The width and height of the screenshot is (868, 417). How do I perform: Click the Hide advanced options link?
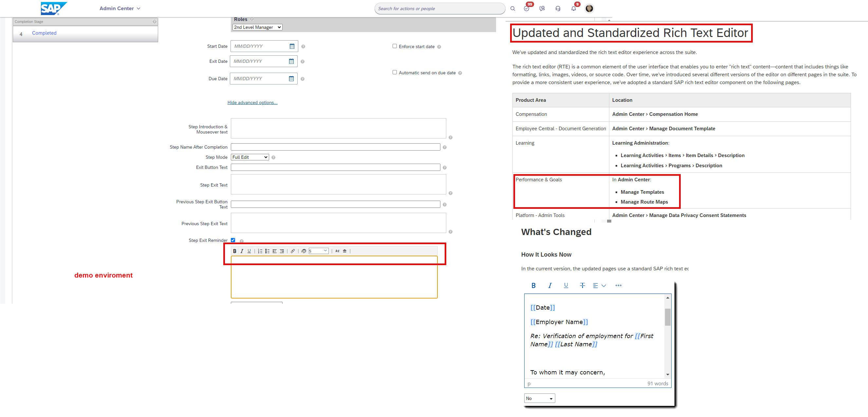pyautogui.click(x=252, y=102)
